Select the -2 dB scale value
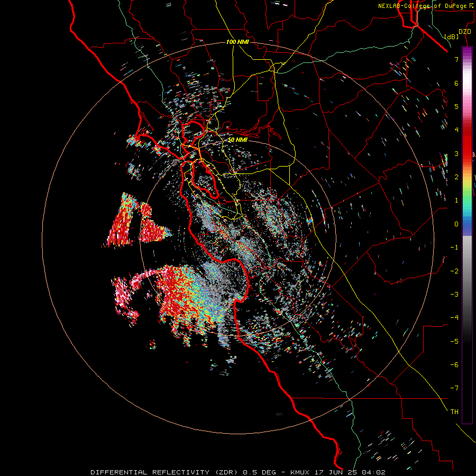This screenshot has height=476, width=476. coord(454,271)
